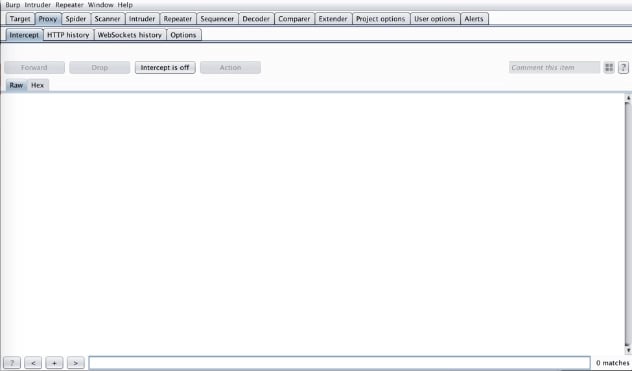Click the Action button
Screen dimensions: 632x371
[x=230, y=67]
